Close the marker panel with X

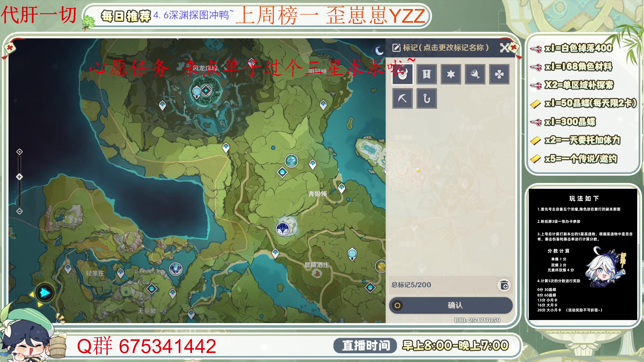coord(504,48)
